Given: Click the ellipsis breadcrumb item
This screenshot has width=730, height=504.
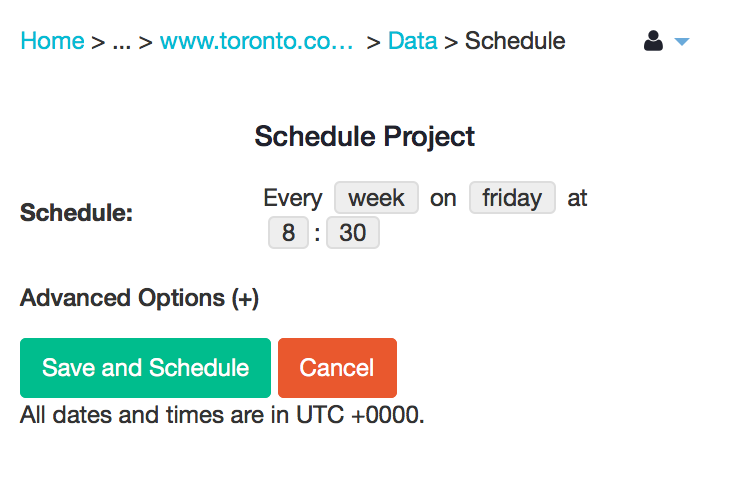Looking at the screenshot, I should [122, 42].
